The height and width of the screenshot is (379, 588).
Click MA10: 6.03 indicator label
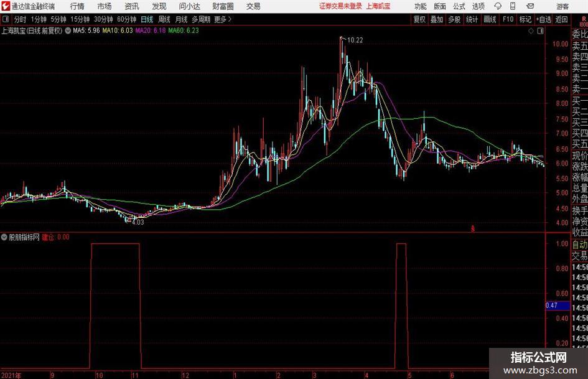tap(118, 30)
